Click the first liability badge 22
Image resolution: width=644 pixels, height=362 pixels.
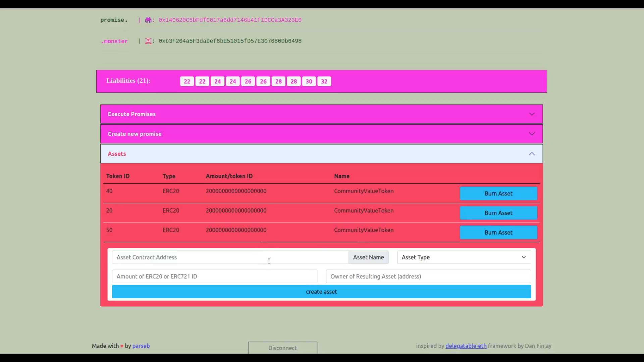pos(187,81)
